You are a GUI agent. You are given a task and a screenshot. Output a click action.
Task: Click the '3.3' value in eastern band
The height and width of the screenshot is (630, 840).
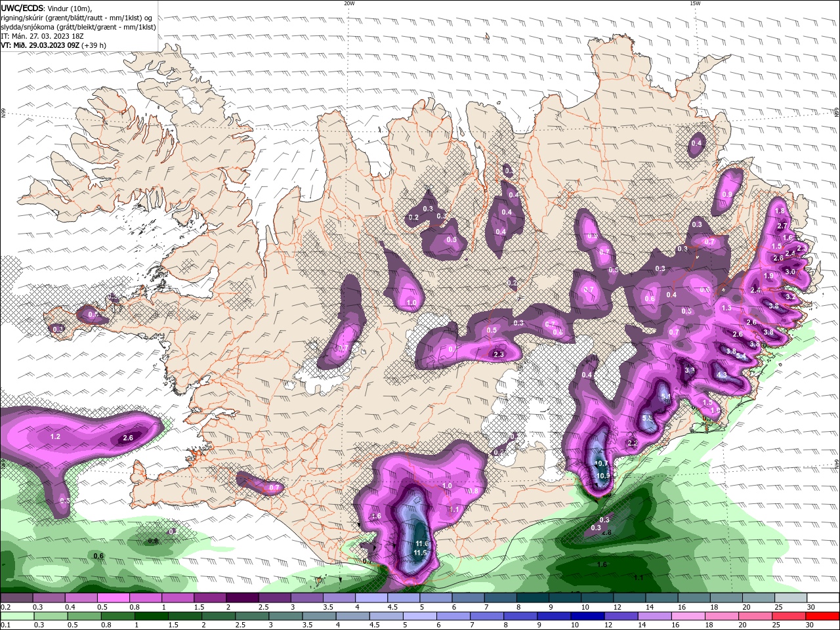690,371
